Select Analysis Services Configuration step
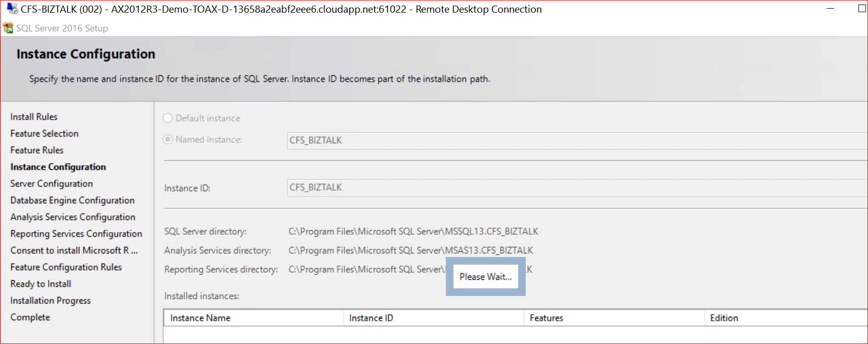Viewport: 868px width, 344px height. 73,217
